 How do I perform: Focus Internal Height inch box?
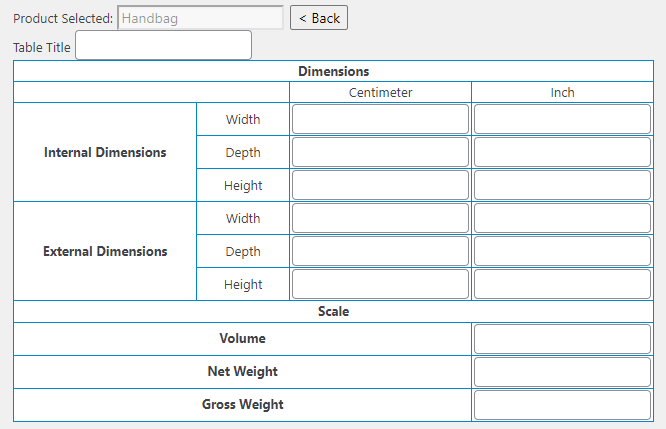562,185
